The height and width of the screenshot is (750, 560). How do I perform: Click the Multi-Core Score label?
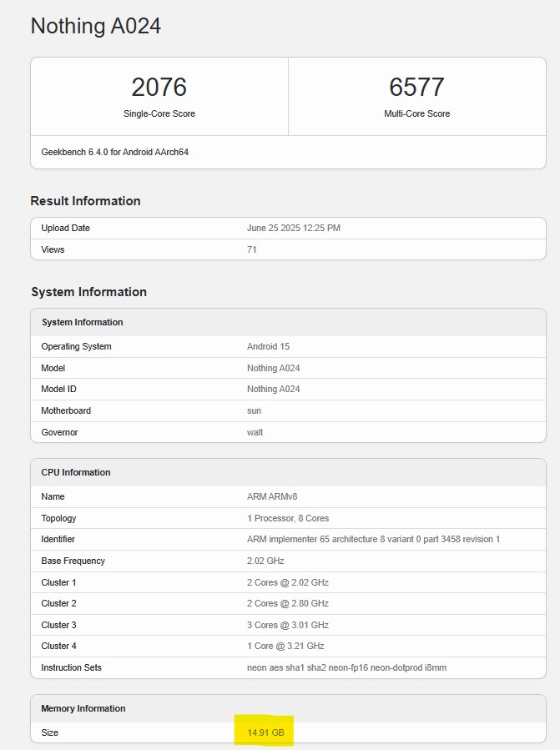click(417, 113)
